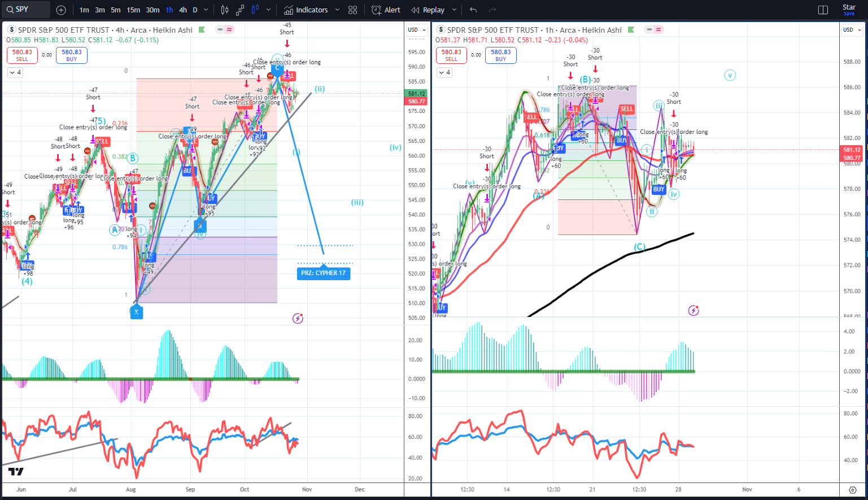
Task: Start bar Replay mode
Action: [428, 10]
